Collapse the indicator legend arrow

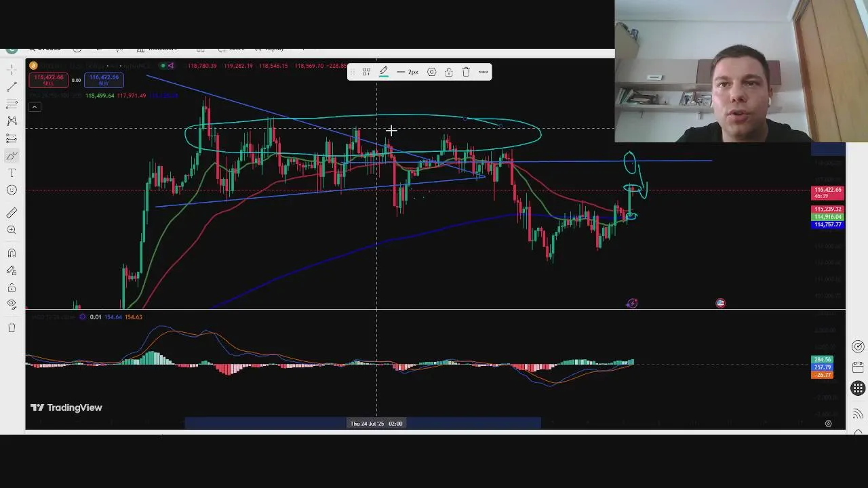coord(34,107)
